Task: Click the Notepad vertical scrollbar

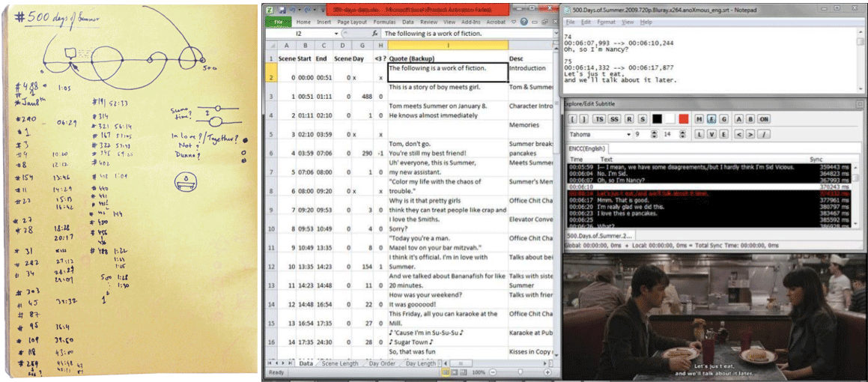Action: click(860, 62)
